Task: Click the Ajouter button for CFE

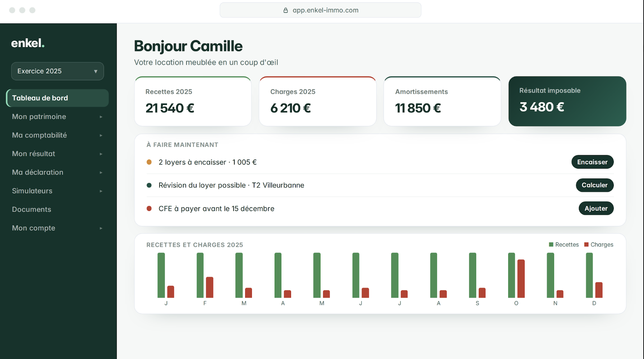Action: click(596, 208)
